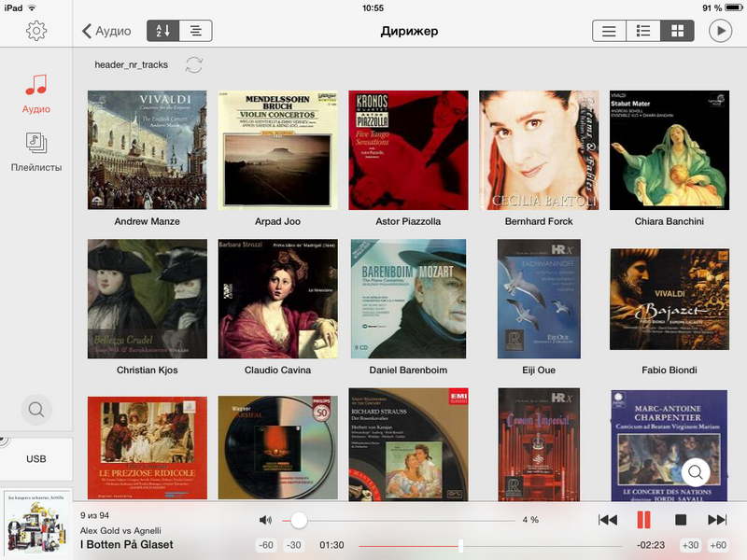
Task: Pause the current playback
Action: coord(643,520)
